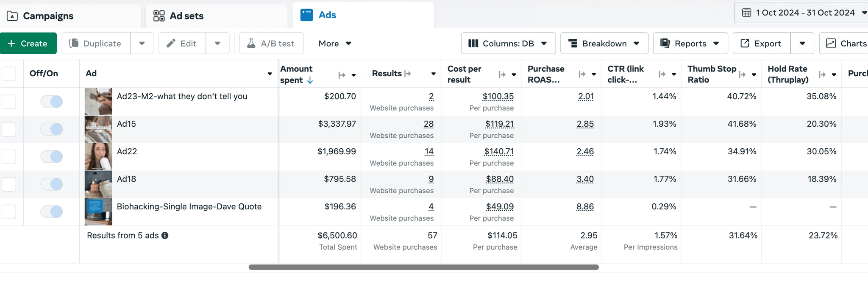Switch to the Campaigns tab
The height and width of the screenshot is (292, 868).
coord(70,16)
